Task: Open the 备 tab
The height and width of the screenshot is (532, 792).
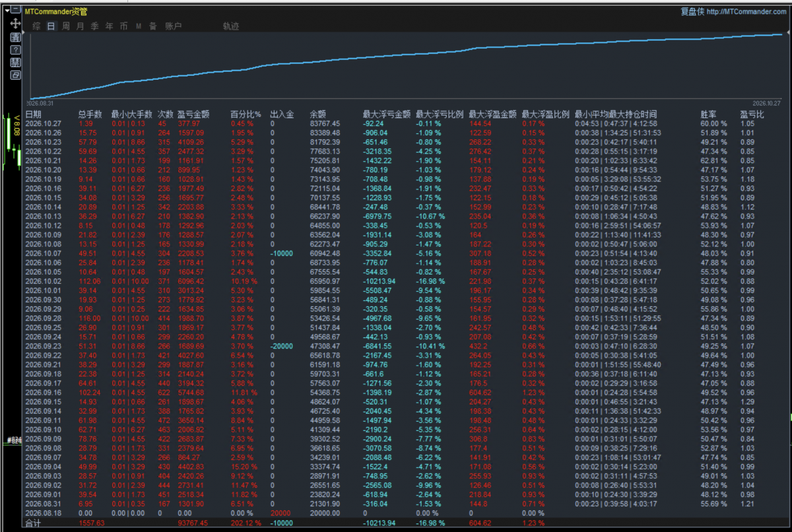Action: coord(152,26)
